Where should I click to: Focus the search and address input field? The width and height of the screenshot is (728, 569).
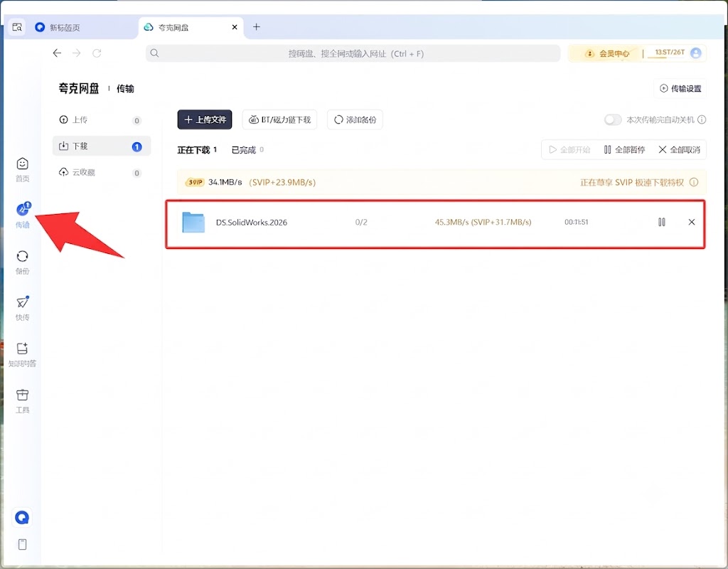(x=353, y=53)
